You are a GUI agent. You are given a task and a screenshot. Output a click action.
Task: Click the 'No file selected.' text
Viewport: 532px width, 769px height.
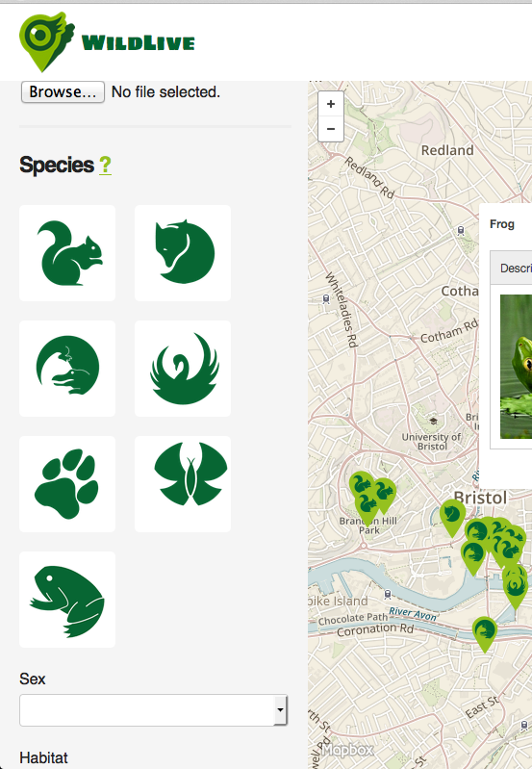click(165, 91)
